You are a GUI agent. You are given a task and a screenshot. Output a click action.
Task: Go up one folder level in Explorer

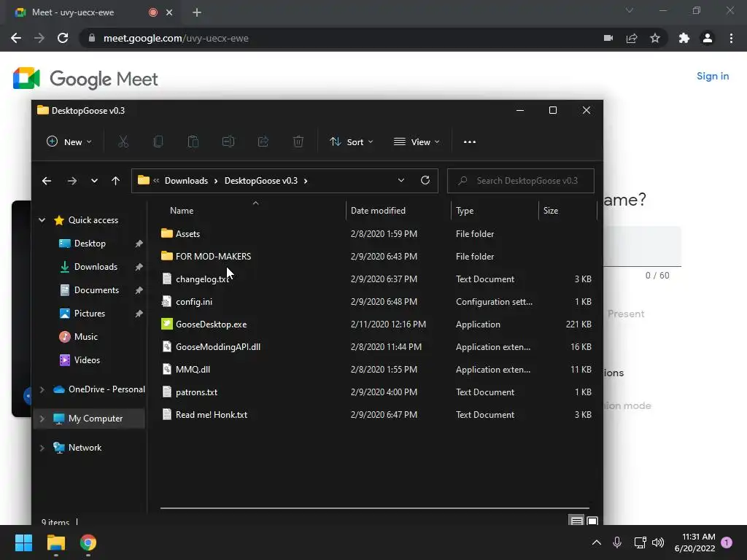(x=115, y=181)
